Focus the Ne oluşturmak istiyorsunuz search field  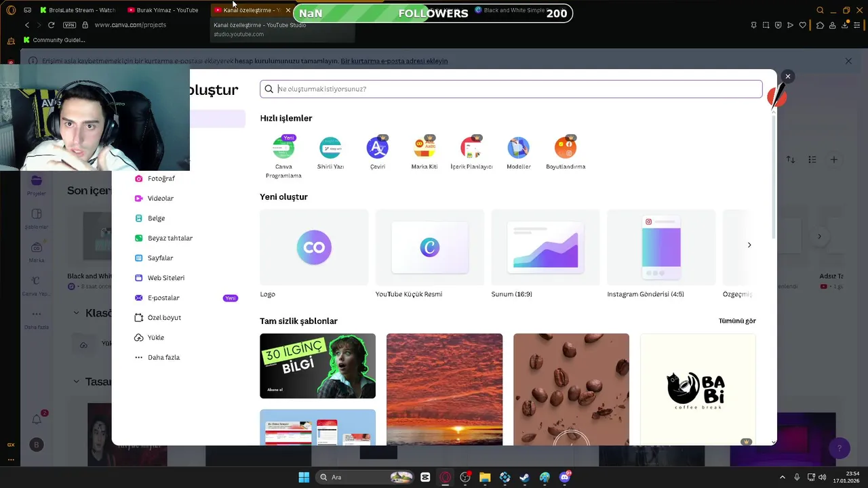click(511, 89)
